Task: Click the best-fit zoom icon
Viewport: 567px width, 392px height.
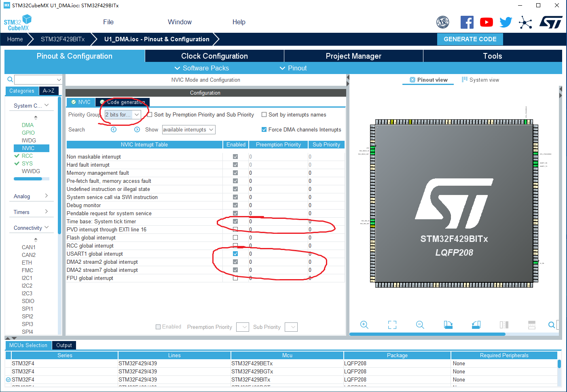Action: point(391,325)
